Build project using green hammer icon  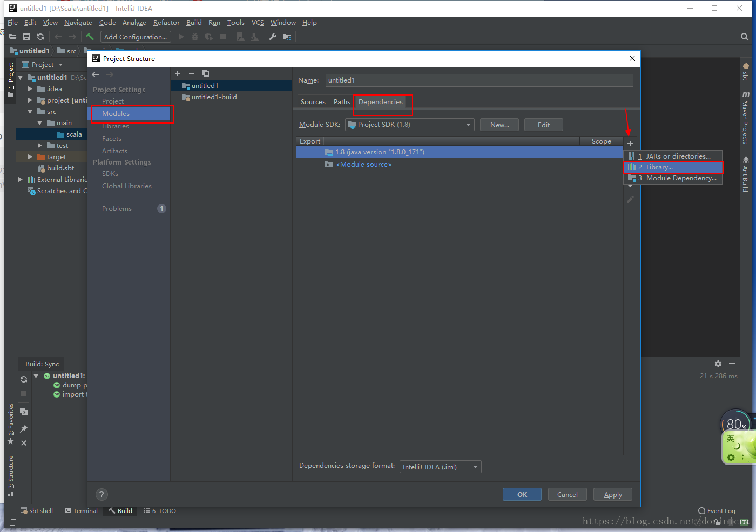[x=90, y=37]
